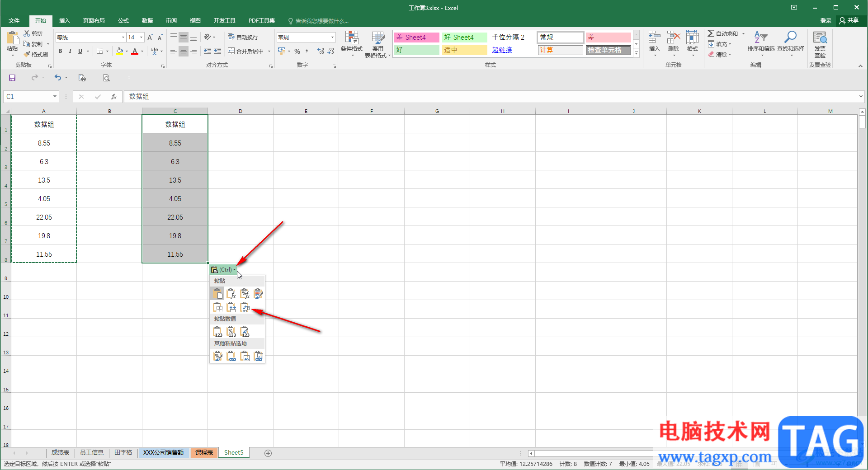
Task: Click the Cut (剪切) scissors button
Action: pyautogui.click(x=33, y=33)
